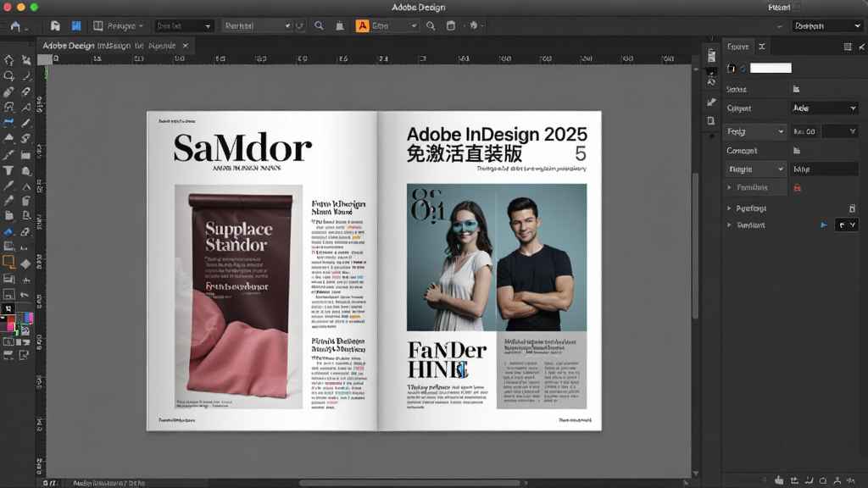Select the couple photo on right page
The height and width of the screenshot is (488, 868).
pyautogui.click(x=497, y=258)
